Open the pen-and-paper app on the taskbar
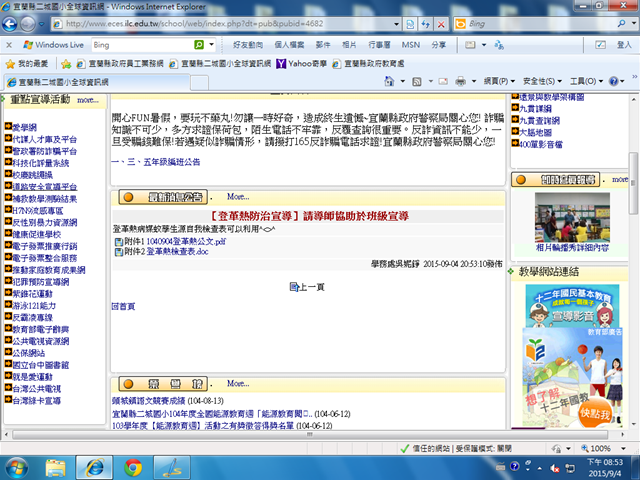The width and height of the screenshot is (640, 480). (x=172, y=468)
